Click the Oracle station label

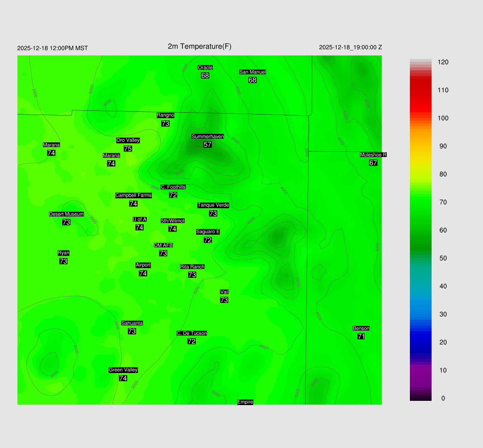point(205,67)
